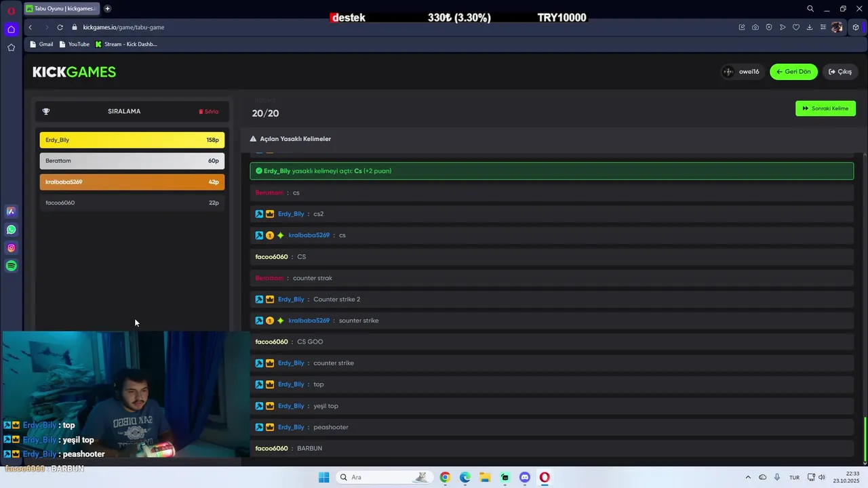Viewport: 868px width, 488px height.
Task: Open the edit page pencil icon
Action: click(742, 27)
